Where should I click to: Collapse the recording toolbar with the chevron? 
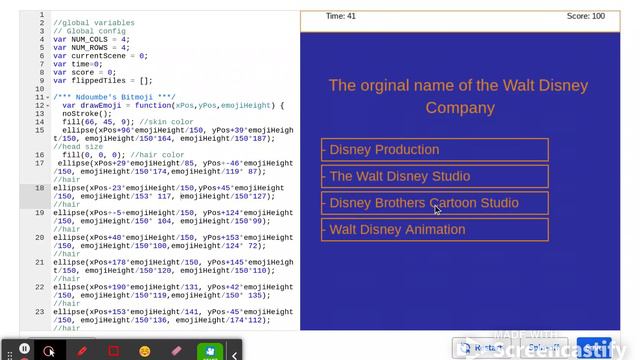tap(235, 355)
